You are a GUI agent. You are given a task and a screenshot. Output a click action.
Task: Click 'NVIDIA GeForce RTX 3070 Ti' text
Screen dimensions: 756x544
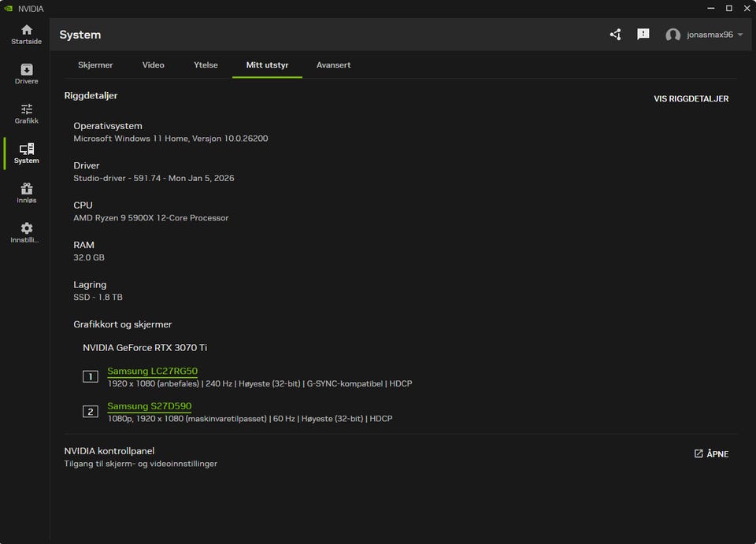(145, 348)
